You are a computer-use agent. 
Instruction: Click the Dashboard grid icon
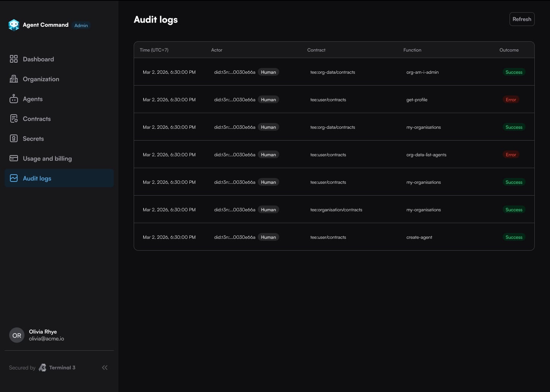14,59
